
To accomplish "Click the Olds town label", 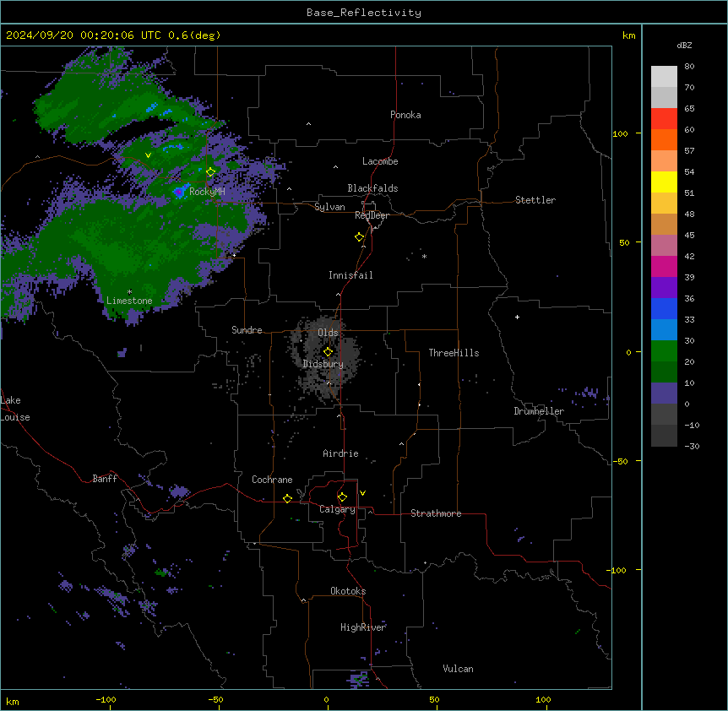I will pyautogui.click(x=328, y=333).
